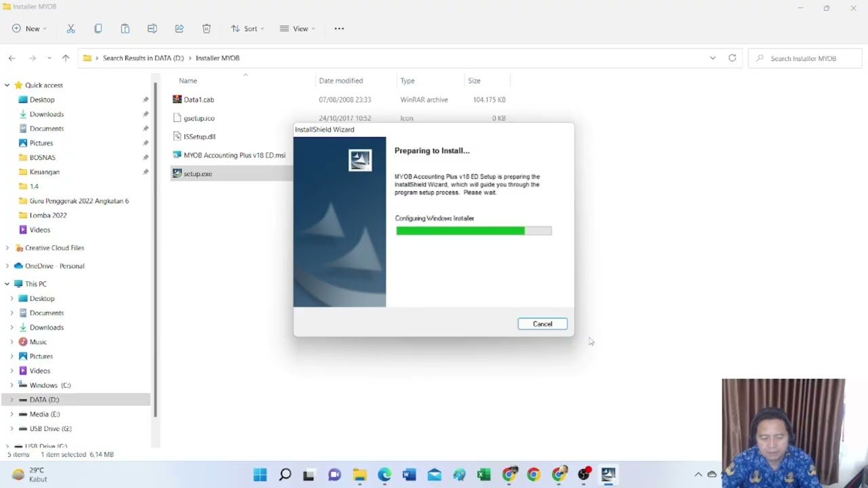The width and height of the screenshot is (868, 488).
Task: Open recent locations chevron beside Forward
Action: point(49,58)
